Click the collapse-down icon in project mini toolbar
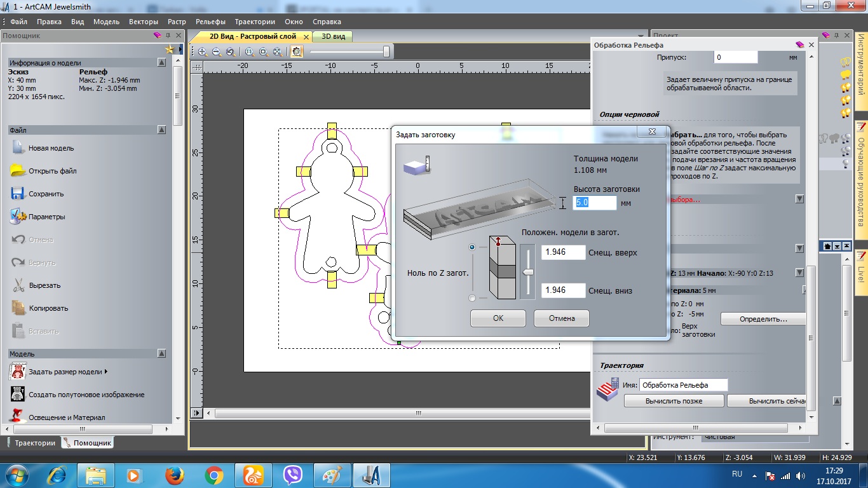Viewport: 868px width, 488px height. (x=837, y=246)
